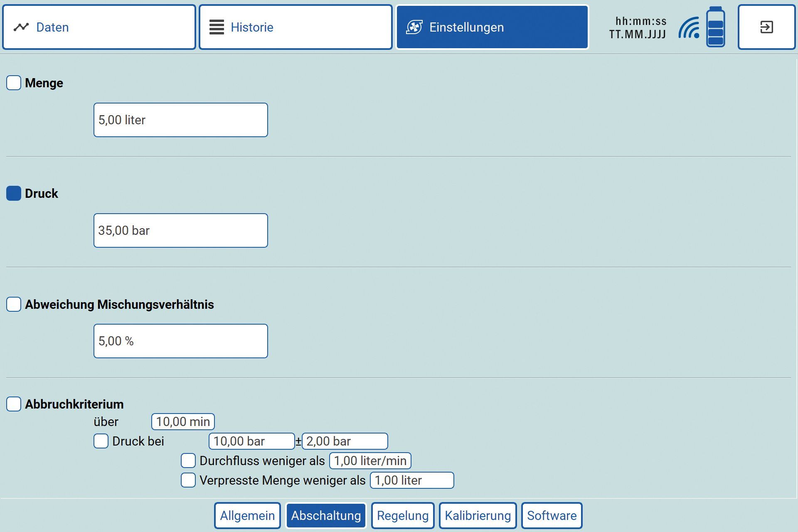The height and width of the screenshot is (532, 798).
Task: Open the Daten tab
Action: coord(99,27)
